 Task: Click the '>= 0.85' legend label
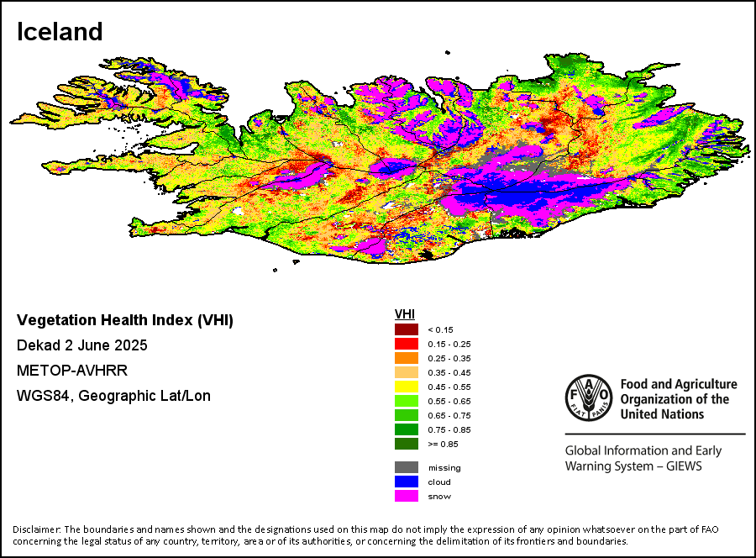tap(443, 445)
